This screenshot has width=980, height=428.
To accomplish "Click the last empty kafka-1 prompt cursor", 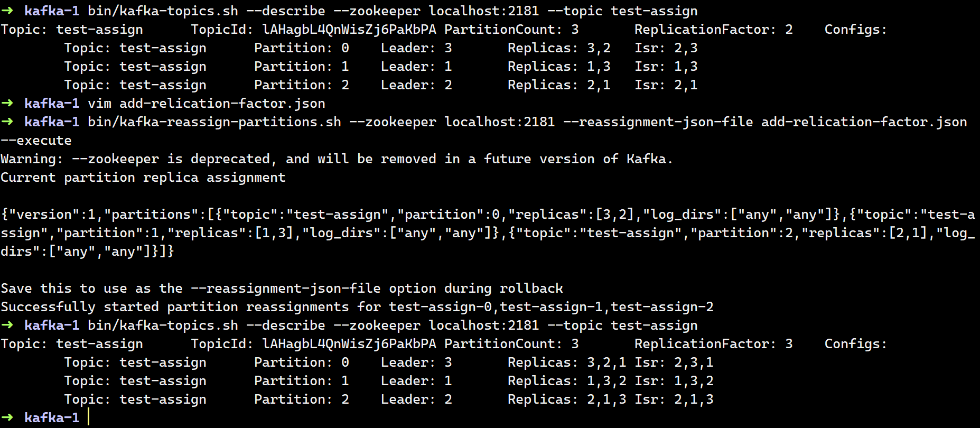I will 89,417.
